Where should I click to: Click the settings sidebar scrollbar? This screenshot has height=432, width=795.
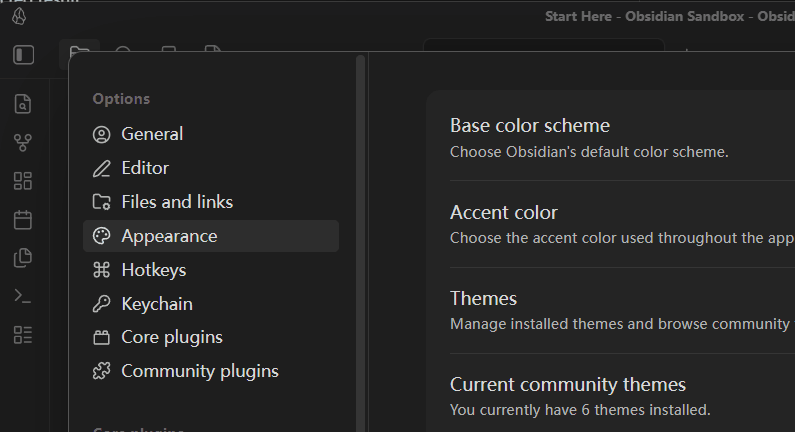pyautogui.click(x=360, y=200)
